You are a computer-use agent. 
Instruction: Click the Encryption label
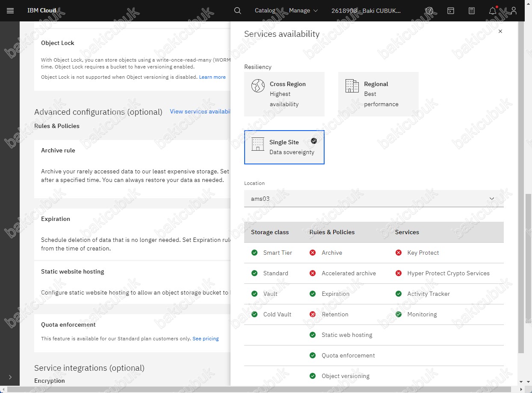[x=50, y=381]
